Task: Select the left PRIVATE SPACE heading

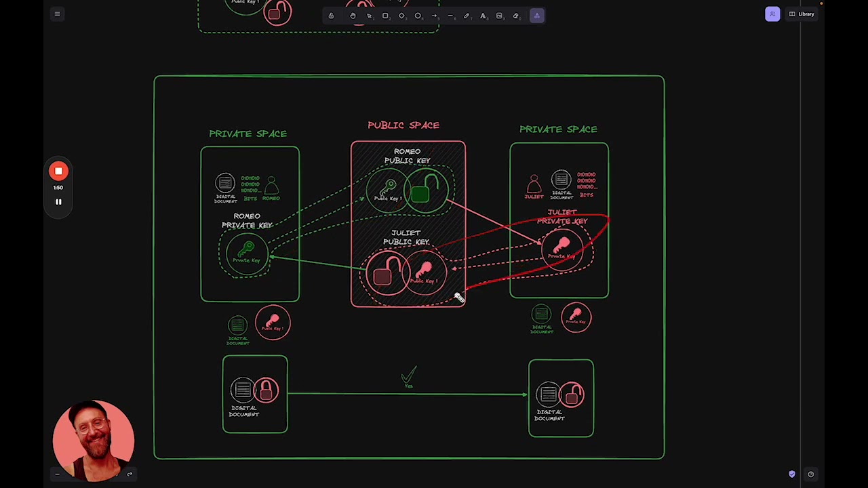Action: tap(248, 134)
